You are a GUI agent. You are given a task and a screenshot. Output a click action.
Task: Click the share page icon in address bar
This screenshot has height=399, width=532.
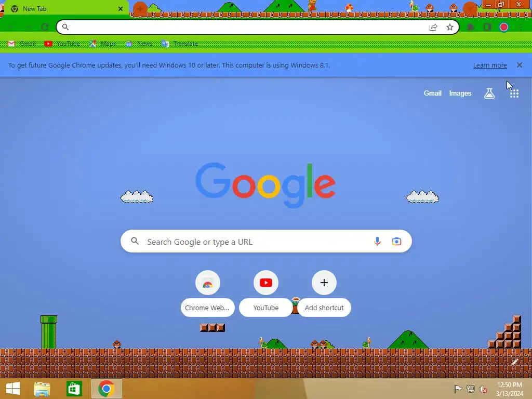(x=433, y=27)
